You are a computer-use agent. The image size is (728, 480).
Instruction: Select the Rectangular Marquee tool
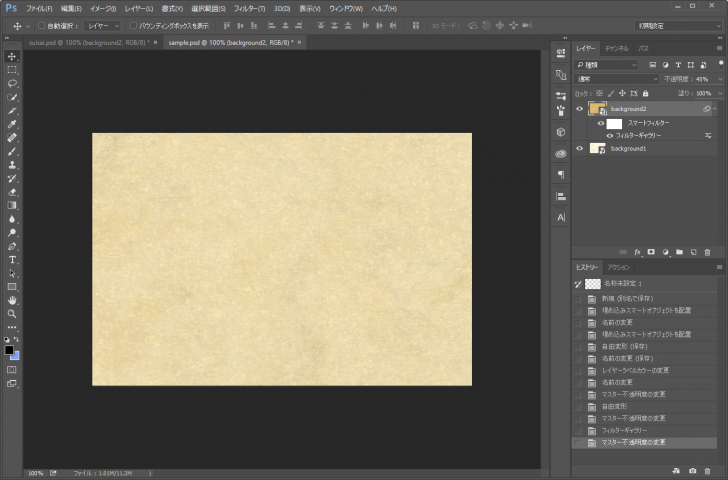tap(12, 70)
